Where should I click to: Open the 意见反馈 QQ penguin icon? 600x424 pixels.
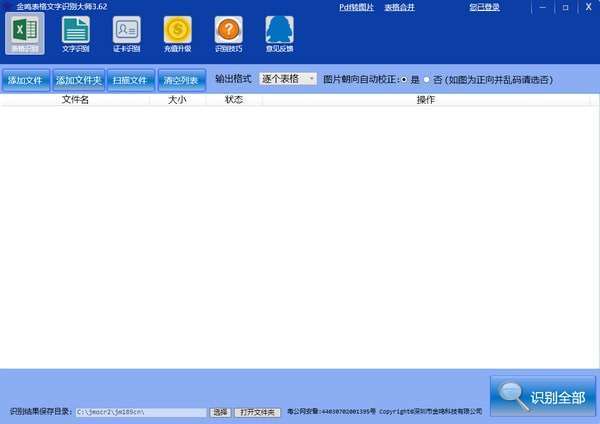coord(280,34)
